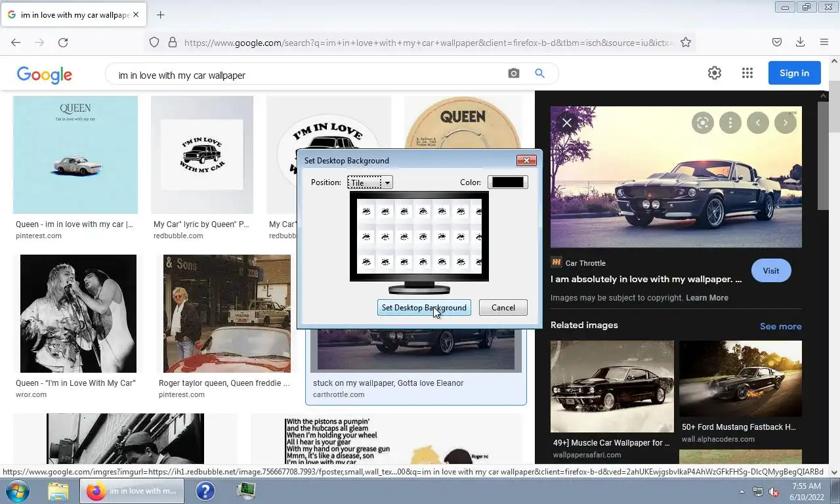This screenshot has width=840, height=504.
Task: Open the Roger Taylor red car thumbnail
Action: [227, 314]
